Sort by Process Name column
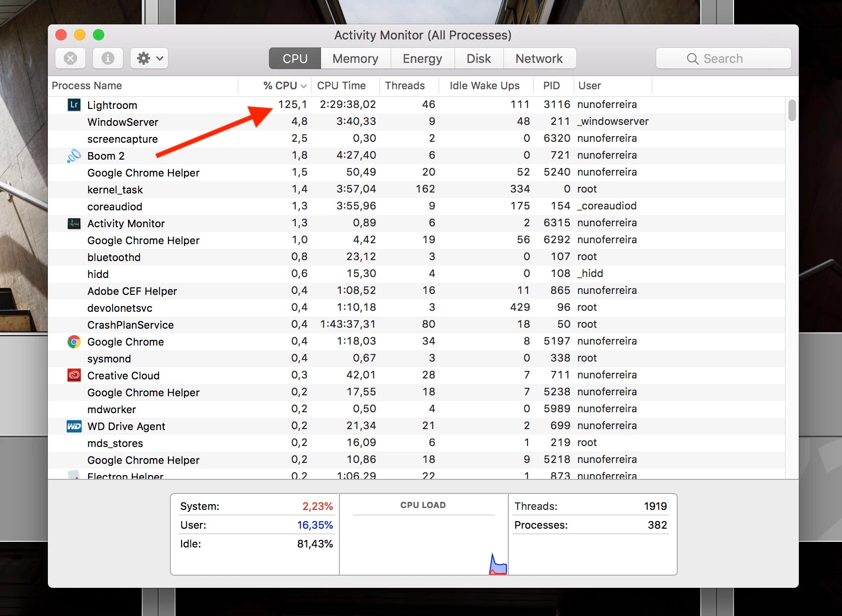This screenshot has width=842, height=616. click(x=143, y=85)
